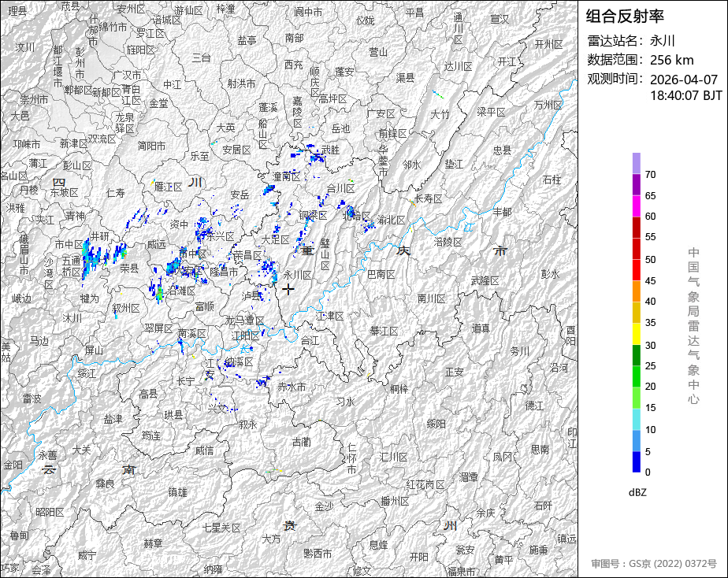Click the 万州区 label on the map
Screen dimensions: 728x578
[x=548, y=106]
